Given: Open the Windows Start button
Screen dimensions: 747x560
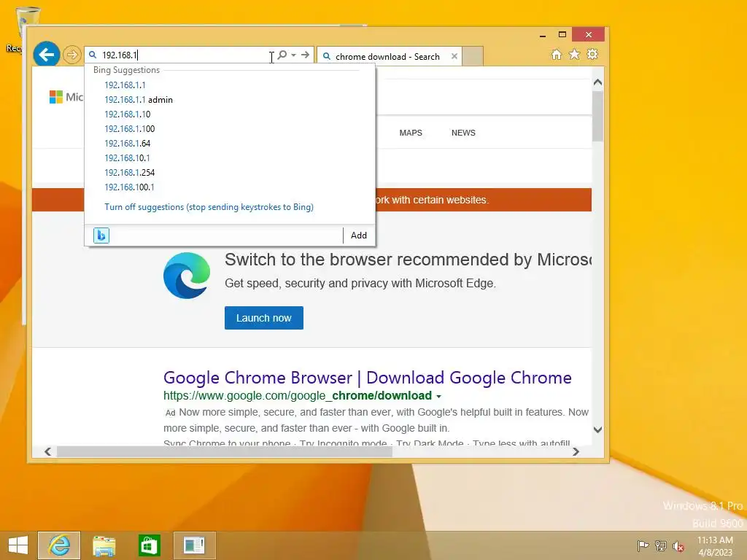Looking at the screenshot, I should pos(18,545).
